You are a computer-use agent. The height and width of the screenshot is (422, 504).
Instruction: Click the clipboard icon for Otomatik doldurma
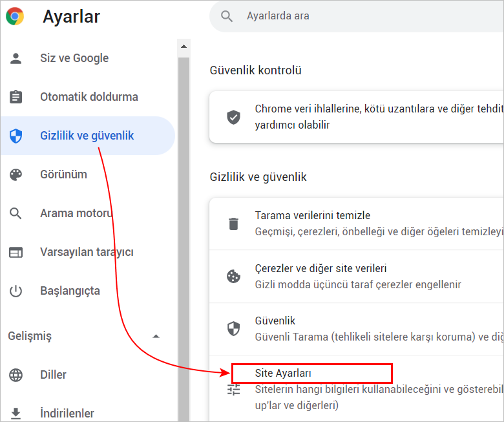pos(16,97)
